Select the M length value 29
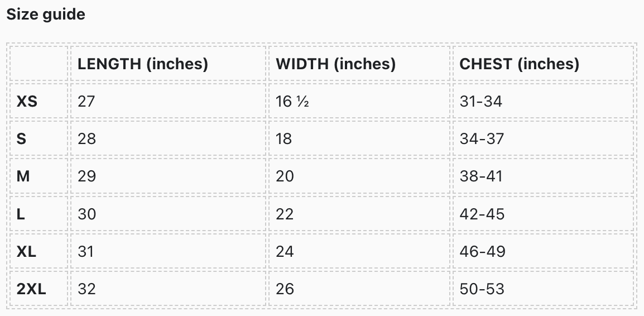The image size is (644, 316). pos(86,176)
